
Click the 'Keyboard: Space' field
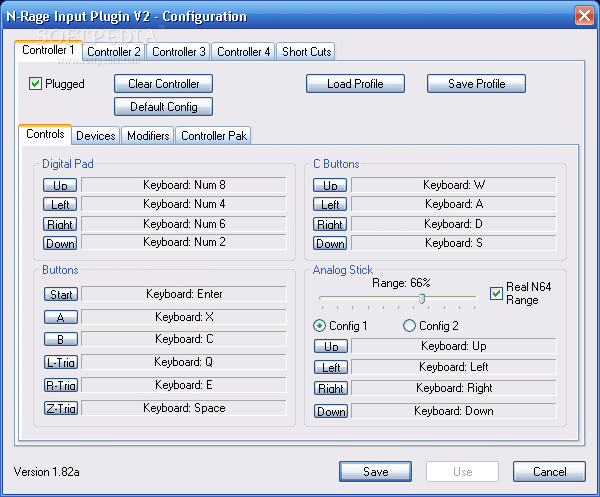tap(184, 408)
